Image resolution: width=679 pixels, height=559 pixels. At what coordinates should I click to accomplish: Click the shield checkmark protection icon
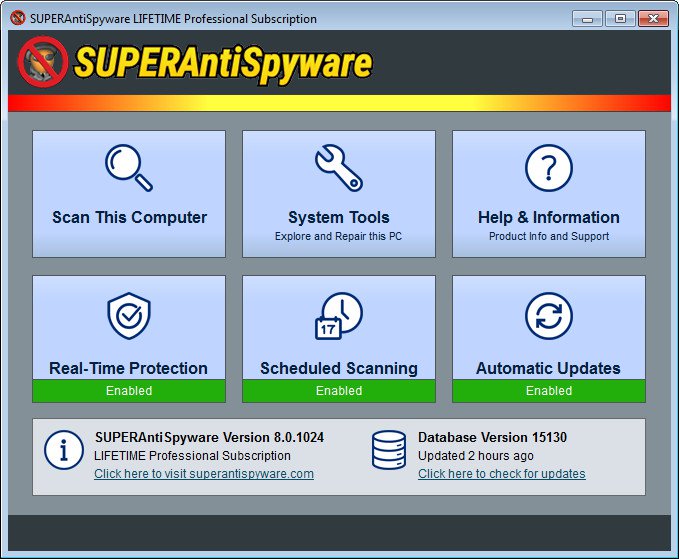[x=129, y=317]
